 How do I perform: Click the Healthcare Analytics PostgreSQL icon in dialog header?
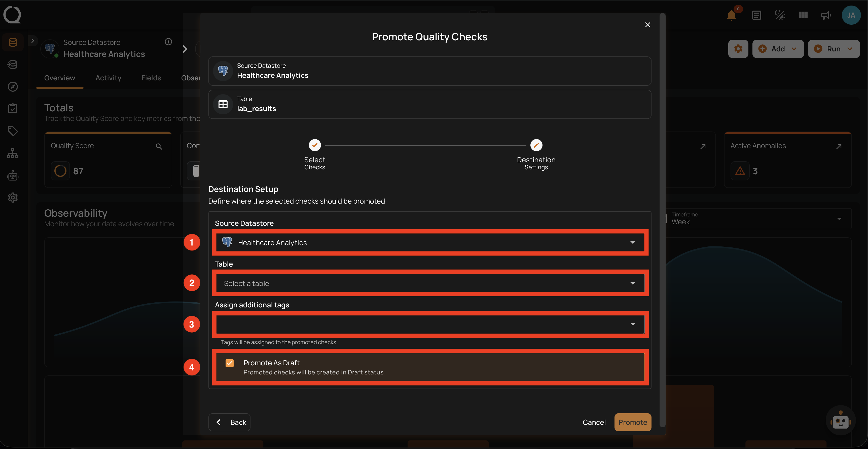(223, 71)
